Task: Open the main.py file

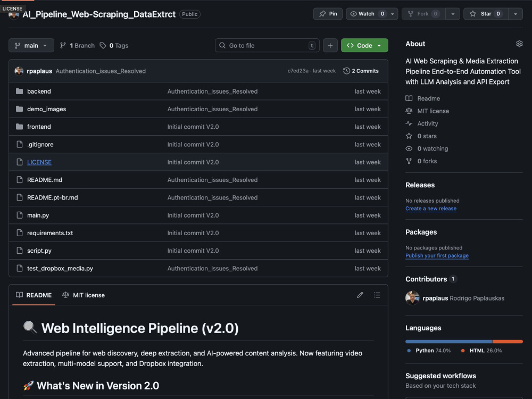Action: tap(38, 215)
